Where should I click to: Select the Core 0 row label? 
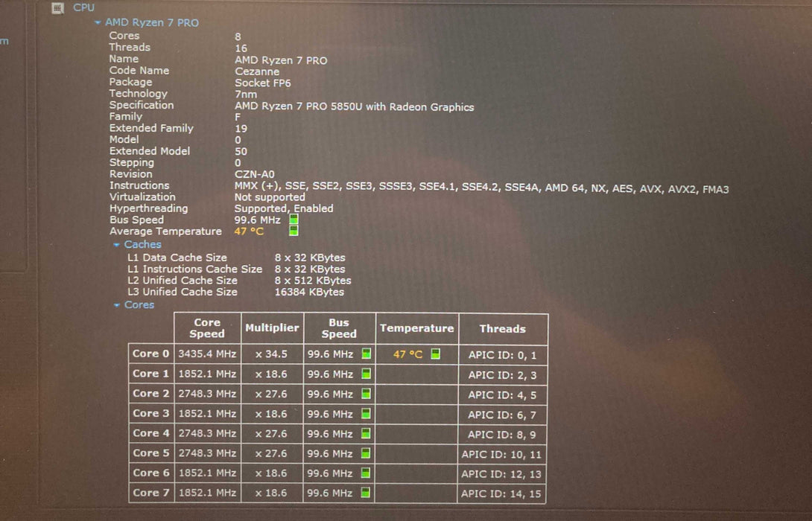150,354
